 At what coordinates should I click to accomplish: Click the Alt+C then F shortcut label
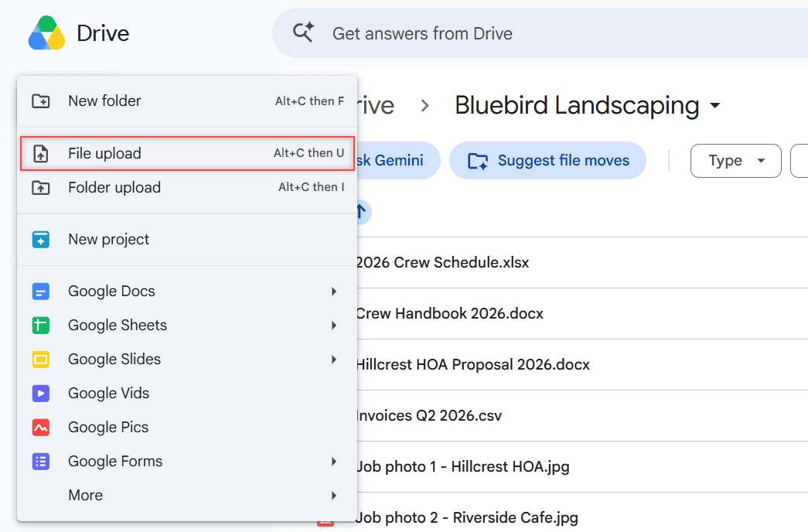coord(310,101)
